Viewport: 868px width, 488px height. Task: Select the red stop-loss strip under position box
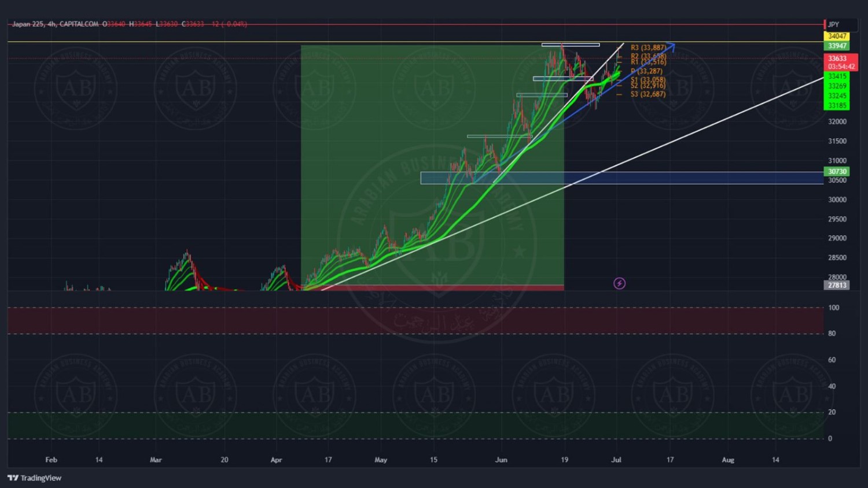pos(432,287)
